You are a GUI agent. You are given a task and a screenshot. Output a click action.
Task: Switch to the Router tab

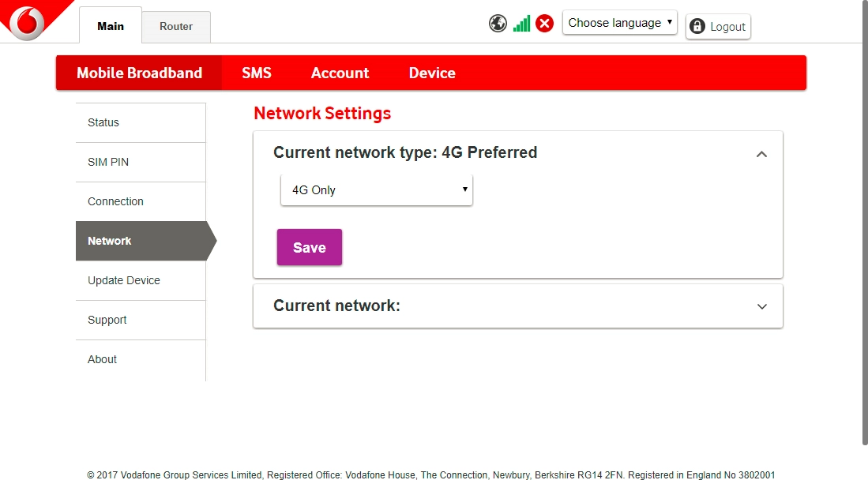pyautogui.click(x=176, y=27)
